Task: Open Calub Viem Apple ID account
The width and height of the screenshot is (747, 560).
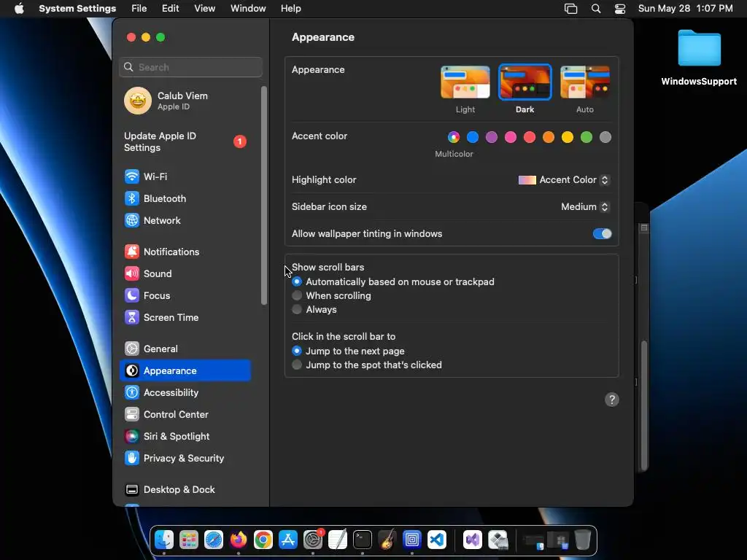Action: click(x=185, y=101)
